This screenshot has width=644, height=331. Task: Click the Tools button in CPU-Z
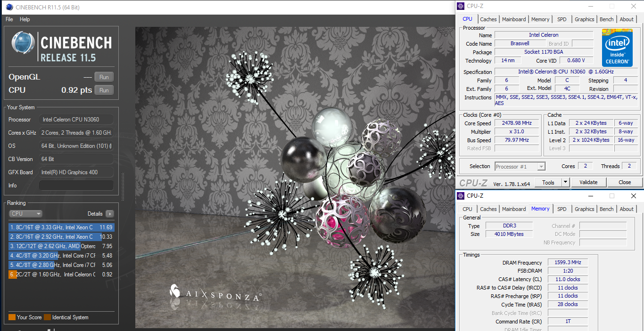coord(548,182)
